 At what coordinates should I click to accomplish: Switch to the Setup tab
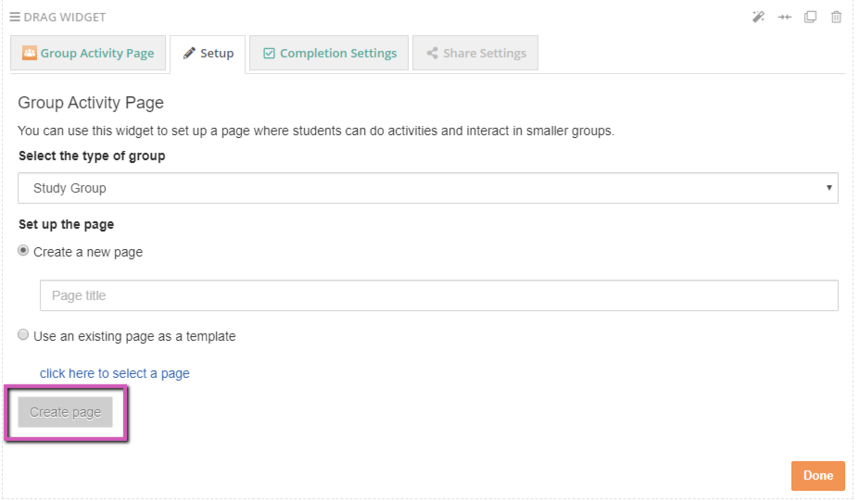(208, 53)
